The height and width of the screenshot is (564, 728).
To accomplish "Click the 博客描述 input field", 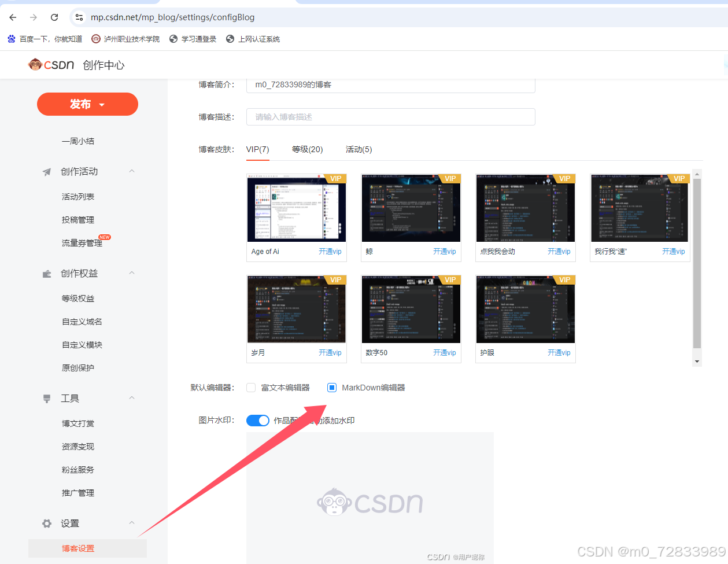I will 391,117.
